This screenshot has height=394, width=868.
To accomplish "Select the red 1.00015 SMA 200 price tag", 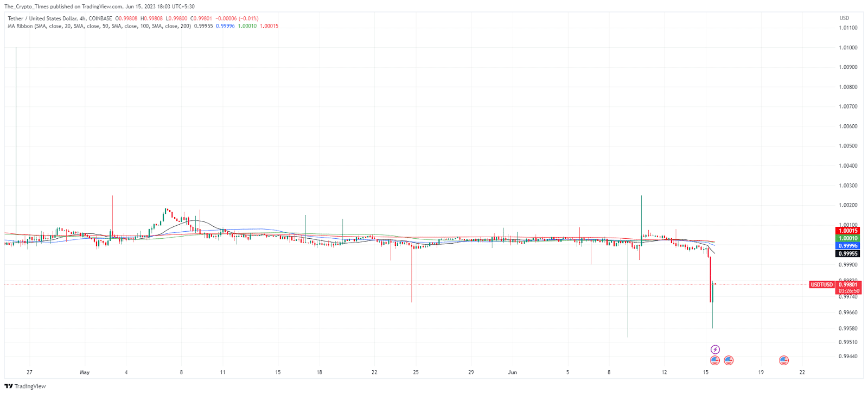I will [848, 231].
